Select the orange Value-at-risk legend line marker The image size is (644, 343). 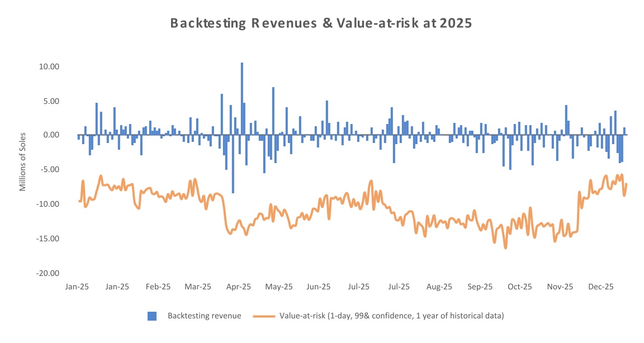tap(264, 316)
